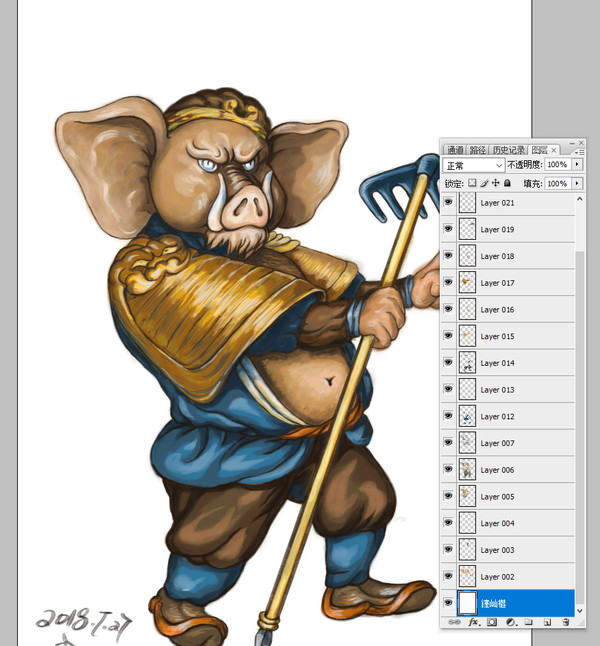Select Layer 012 thumbnail
Screen dimensions: 600x646
[x=467, y=416]
